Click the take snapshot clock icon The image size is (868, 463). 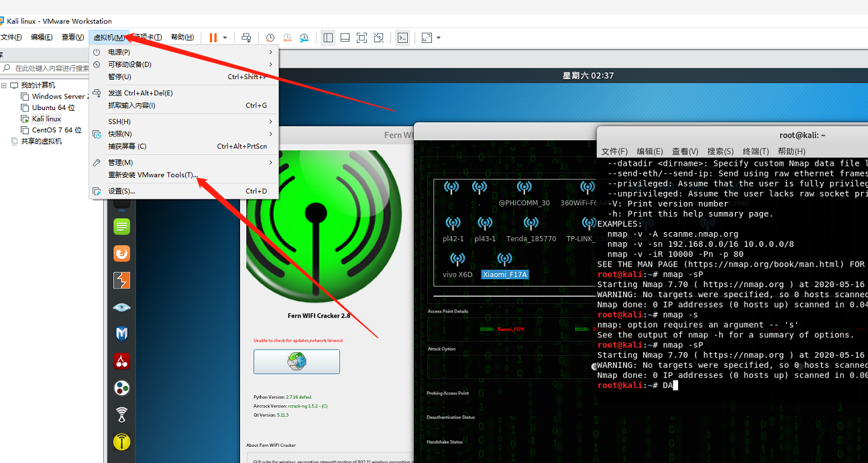(270, 38)
